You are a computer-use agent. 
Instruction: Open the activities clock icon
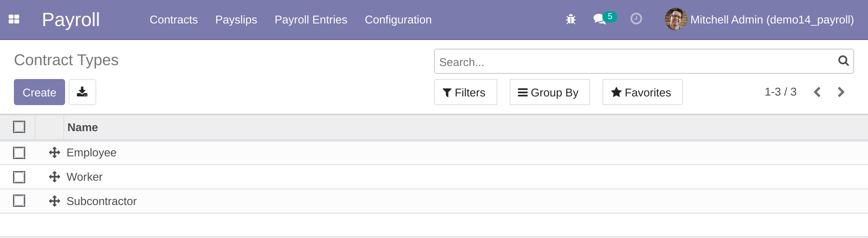click(x=636, y=19)
